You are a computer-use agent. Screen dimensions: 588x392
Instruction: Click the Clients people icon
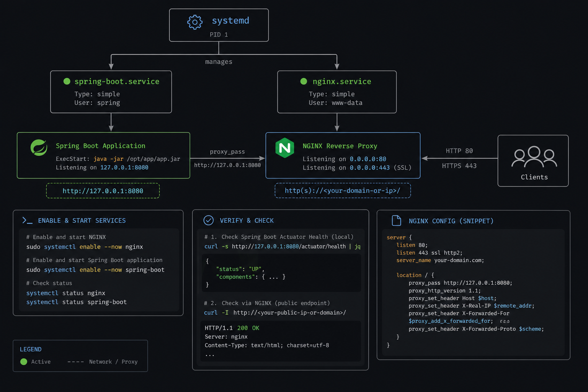534,157
